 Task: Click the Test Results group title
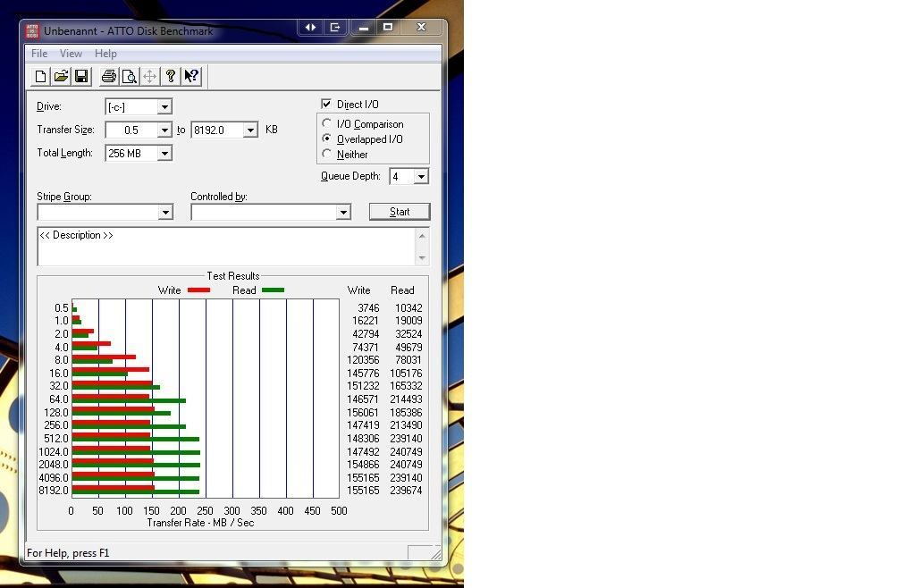232,276
